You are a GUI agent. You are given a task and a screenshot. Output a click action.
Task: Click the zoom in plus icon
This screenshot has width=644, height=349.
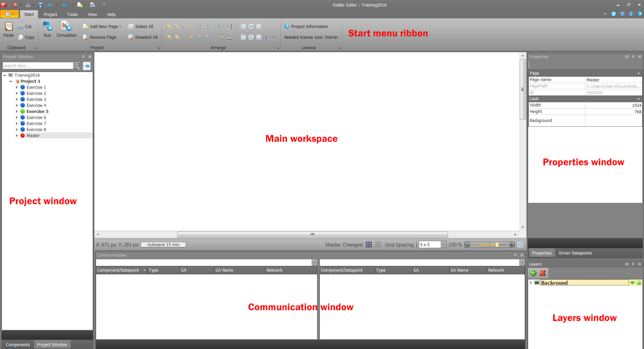pos(511,245)
